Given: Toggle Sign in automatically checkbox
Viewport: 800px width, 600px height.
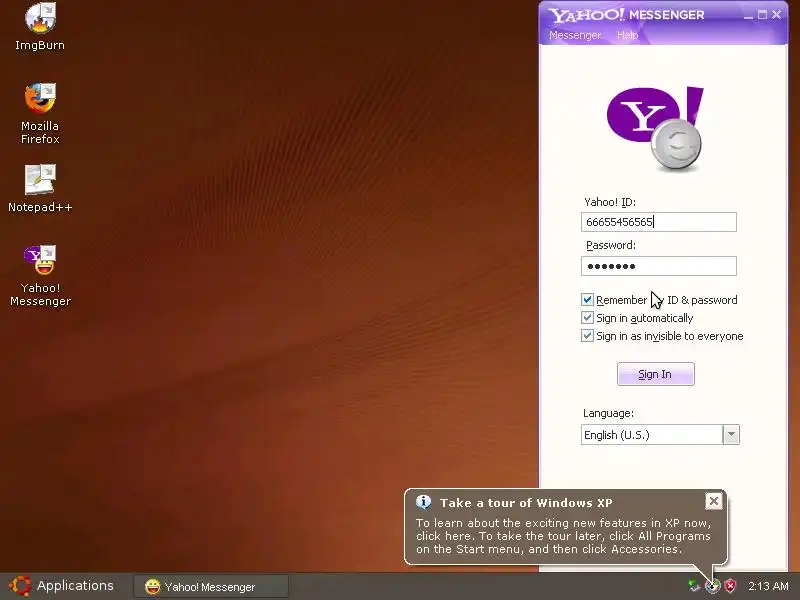Looking at the screenshot, I should [x=587, y=318].
